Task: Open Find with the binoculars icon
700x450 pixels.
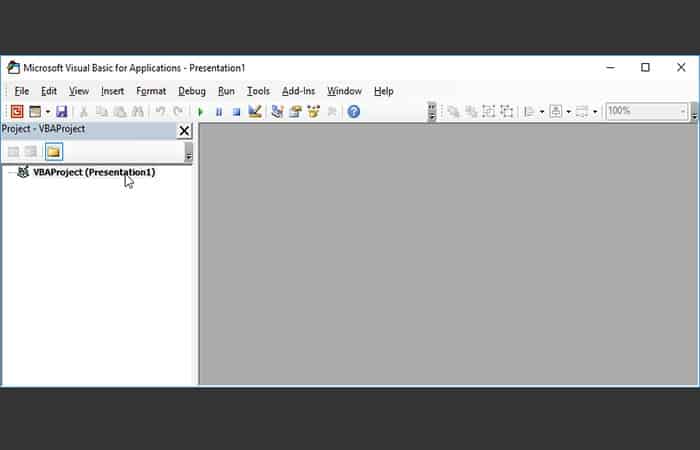Action: tap(138, 111)
